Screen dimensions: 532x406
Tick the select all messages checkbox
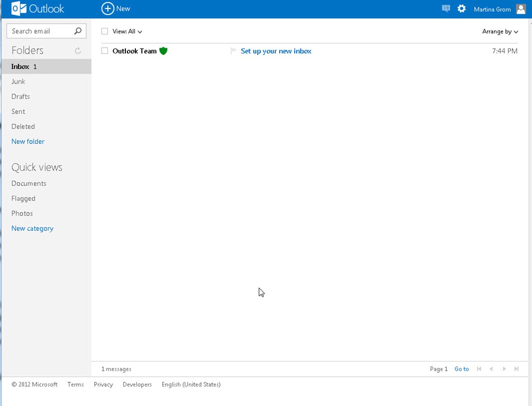coord(105,32)
